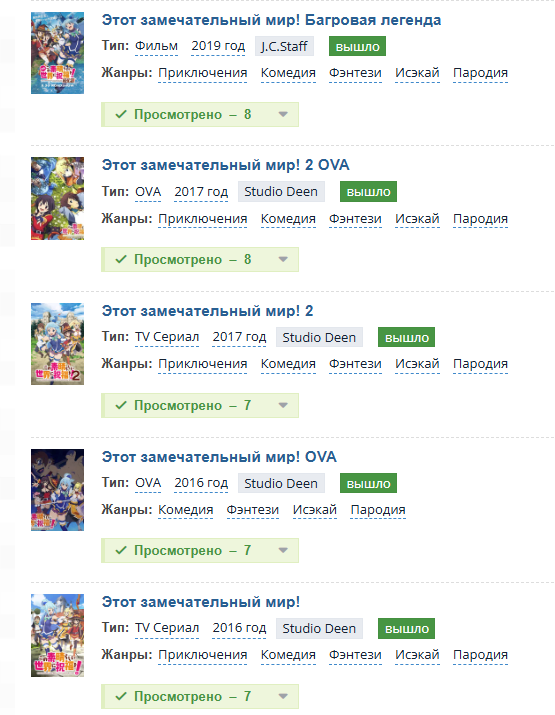Click poster of Этот замечательный мир! 2

[57, 344]
